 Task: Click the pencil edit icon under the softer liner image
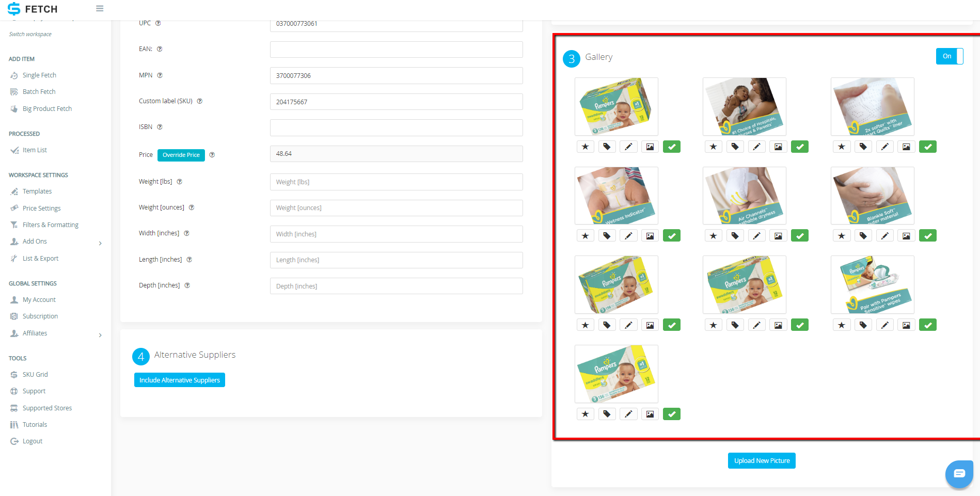coord(884,147)
